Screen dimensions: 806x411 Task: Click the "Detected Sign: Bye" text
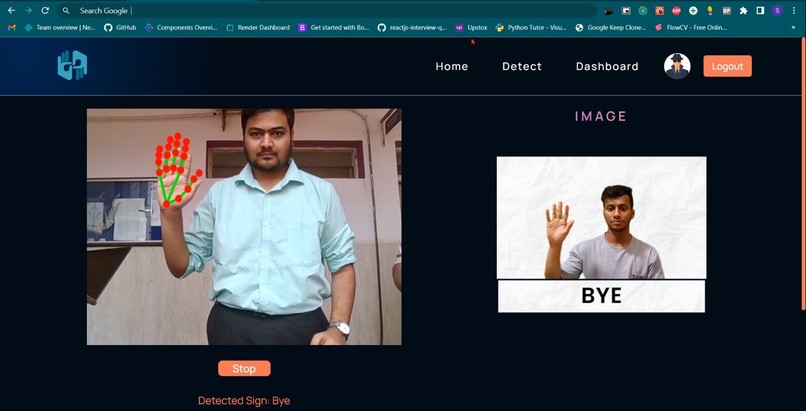(x=244, y=401)
